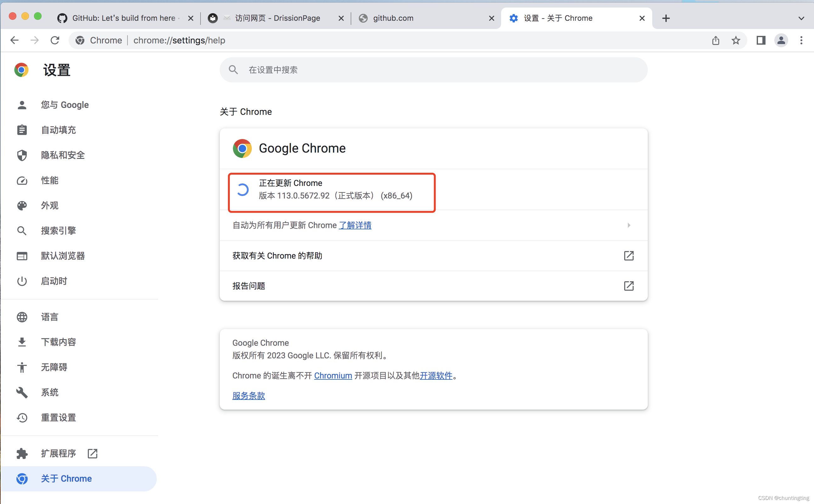The width and height of the screenshot is (814, 504).
Task: Open 扩展程序 in the sidebar
Action: pos(58,453)
